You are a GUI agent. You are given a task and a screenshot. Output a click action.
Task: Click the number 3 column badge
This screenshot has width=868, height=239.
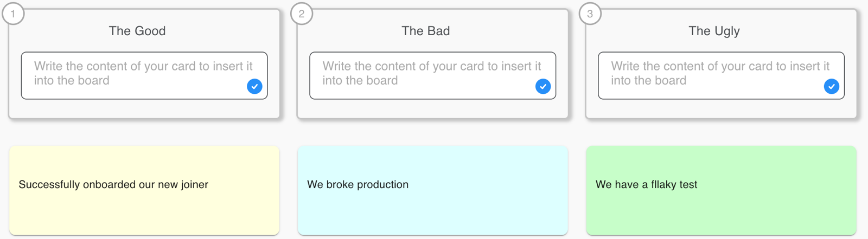coord(590,14)
